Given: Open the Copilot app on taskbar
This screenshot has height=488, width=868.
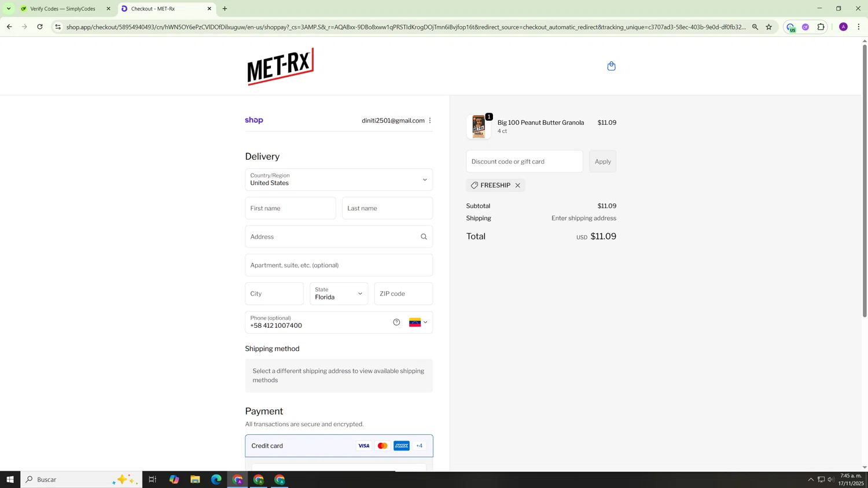Looking at the screenshot, I should pyautogui.click(x=174, y=479).
